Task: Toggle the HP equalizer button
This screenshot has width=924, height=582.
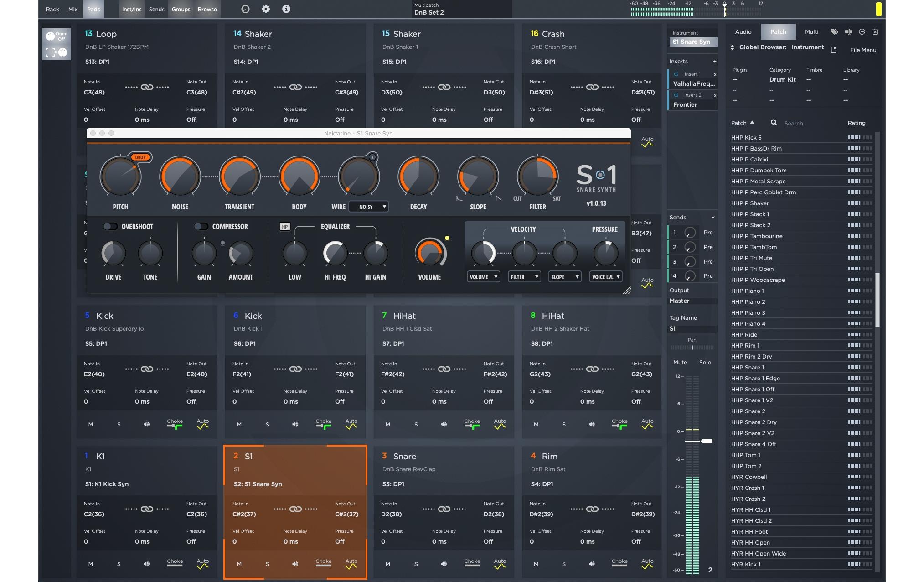Action: tap(284, 227)
